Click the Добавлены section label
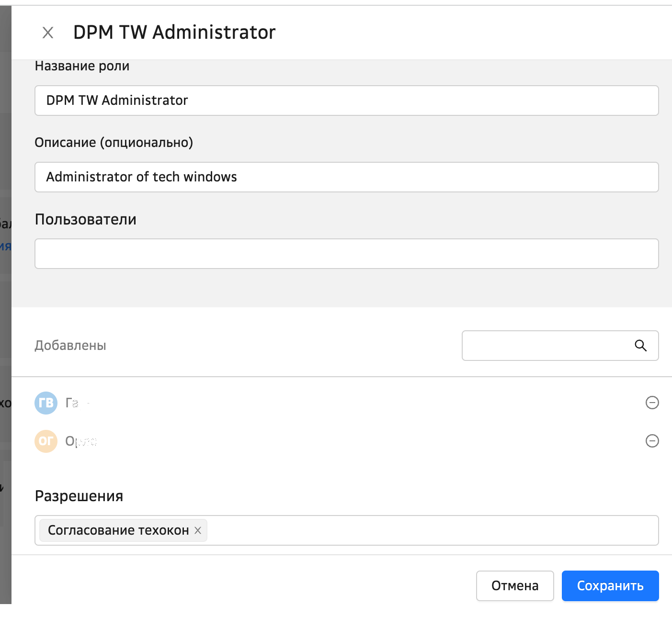 [x=70, y=346]
